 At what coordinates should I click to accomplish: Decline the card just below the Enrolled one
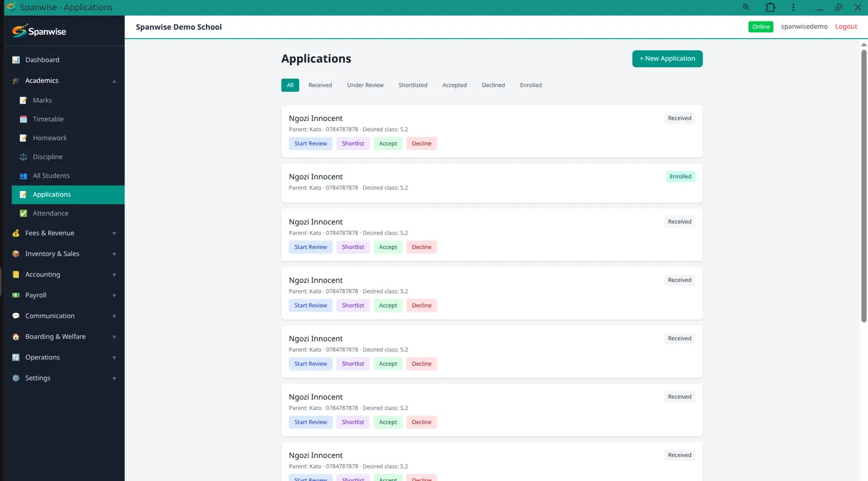[x=421, y=247]
